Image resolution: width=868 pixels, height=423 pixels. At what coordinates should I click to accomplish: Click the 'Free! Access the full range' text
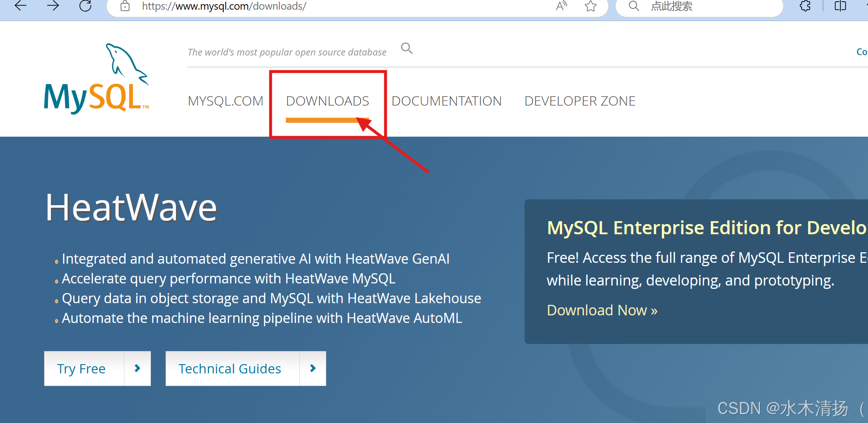pos(707,258)
